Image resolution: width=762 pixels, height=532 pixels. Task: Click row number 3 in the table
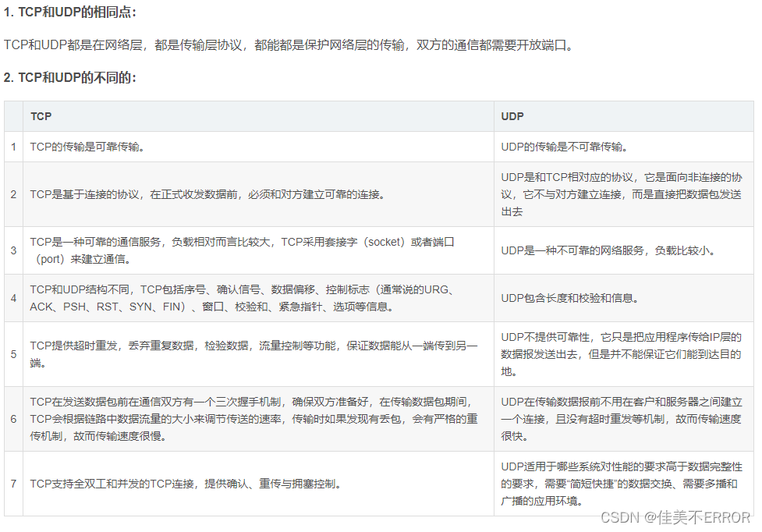tap(13, 250)
